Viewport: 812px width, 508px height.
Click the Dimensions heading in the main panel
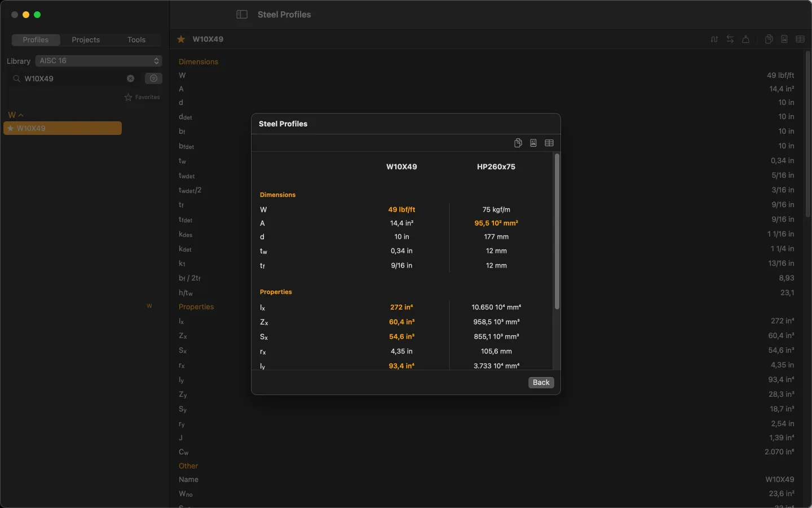click(x=198, y=62)
